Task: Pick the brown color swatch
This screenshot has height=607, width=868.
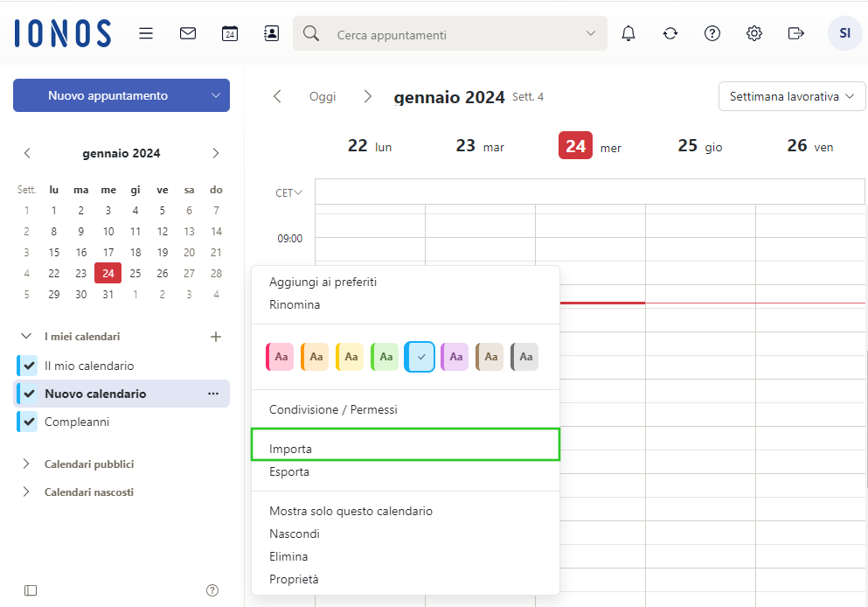Action: tap(490, 357)
